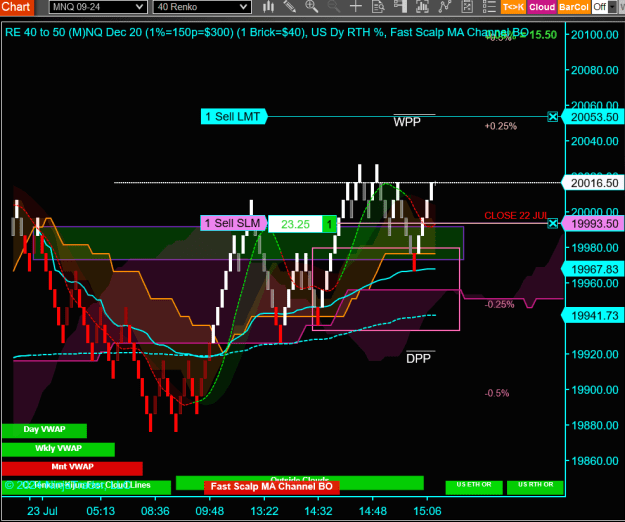Toggle the Chart Trader panel icon
This screenshot has height=522, width=625.
click(x=400, y=6)
